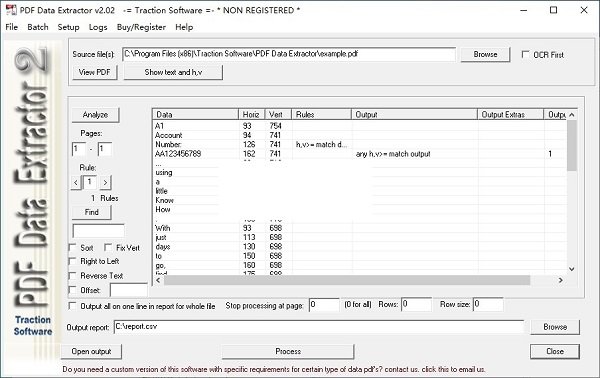Open the Setup menu

click(68, 27)
